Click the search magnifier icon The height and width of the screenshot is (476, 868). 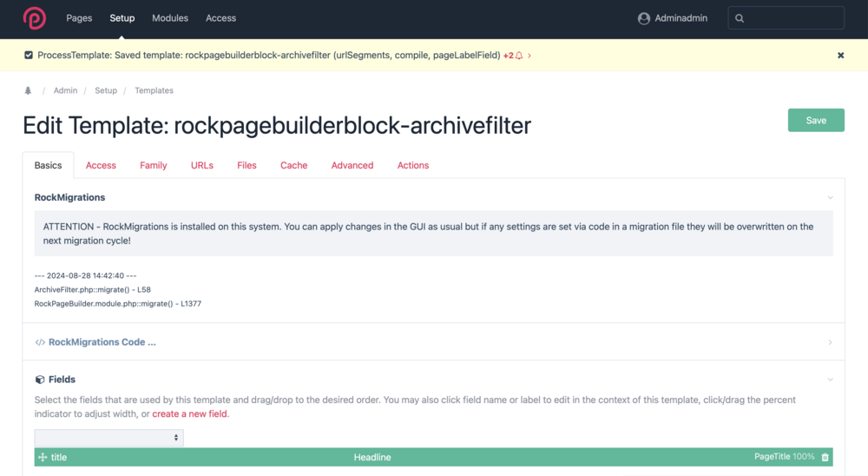coord(740,18)
